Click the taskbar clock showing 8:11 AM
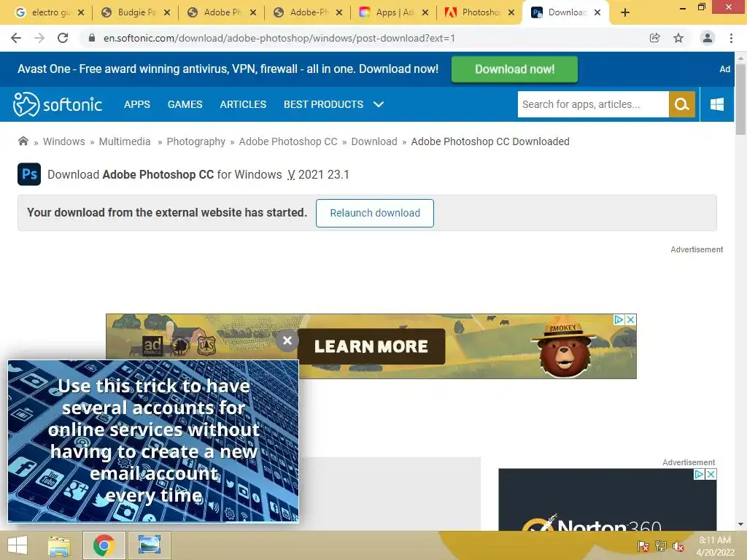The height and width of the screenshot is (560, 747). pyautogui.click(x=715, y=546)
